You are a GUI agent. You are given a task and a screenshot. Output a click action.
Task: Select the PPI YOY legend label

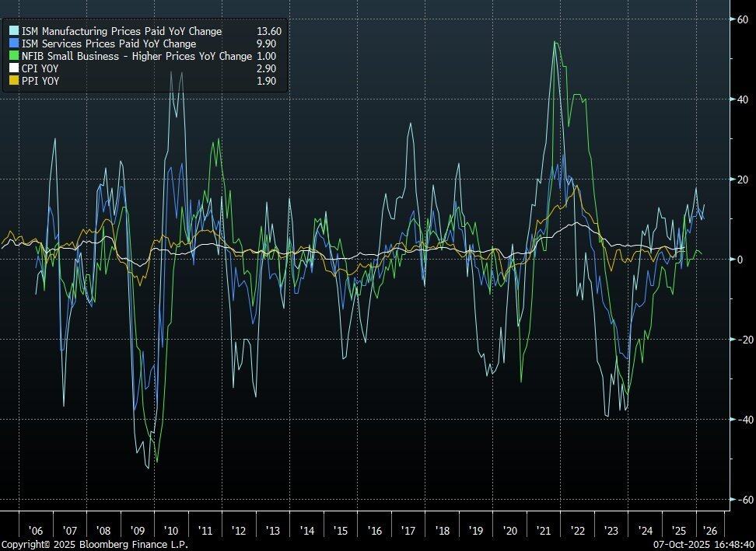click(x=40, y=81)
